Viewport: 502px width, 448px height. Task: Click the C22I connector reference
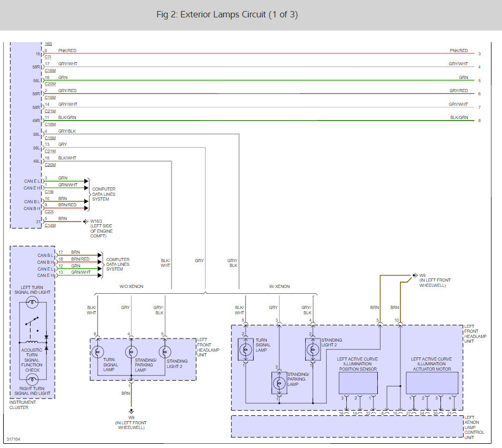point(48,212)
